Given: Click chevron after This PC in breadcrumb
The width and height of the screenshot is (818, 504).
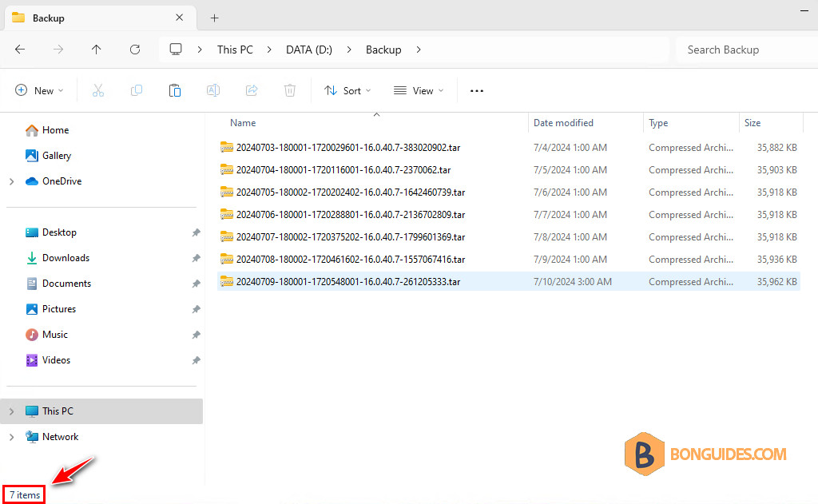Looking at the screenshot, I should pos(269,50).
